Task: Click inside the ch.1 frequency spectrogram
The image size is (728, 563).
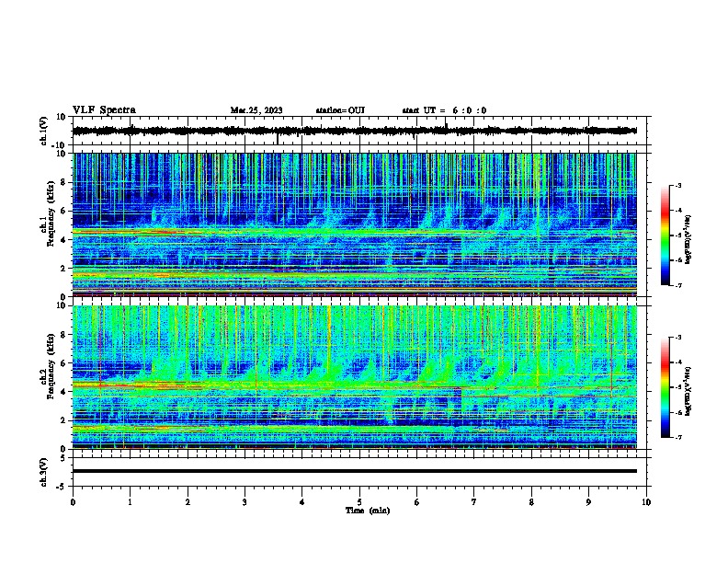Action: [x=354, y=224]
